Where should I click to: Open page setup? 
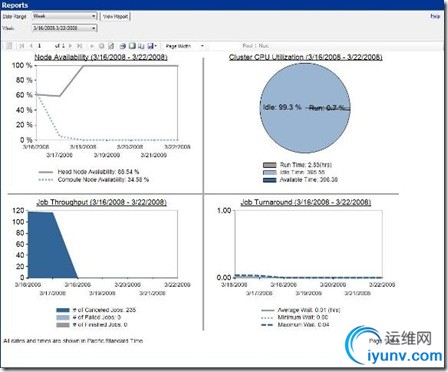point(141,46)
